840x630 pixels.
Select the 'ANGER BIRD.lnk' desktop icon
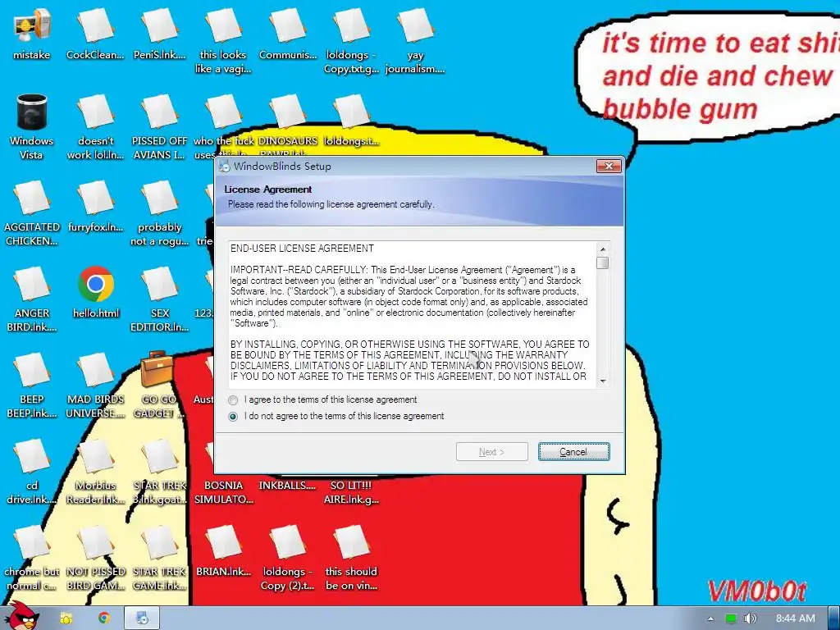click(32, 300)
